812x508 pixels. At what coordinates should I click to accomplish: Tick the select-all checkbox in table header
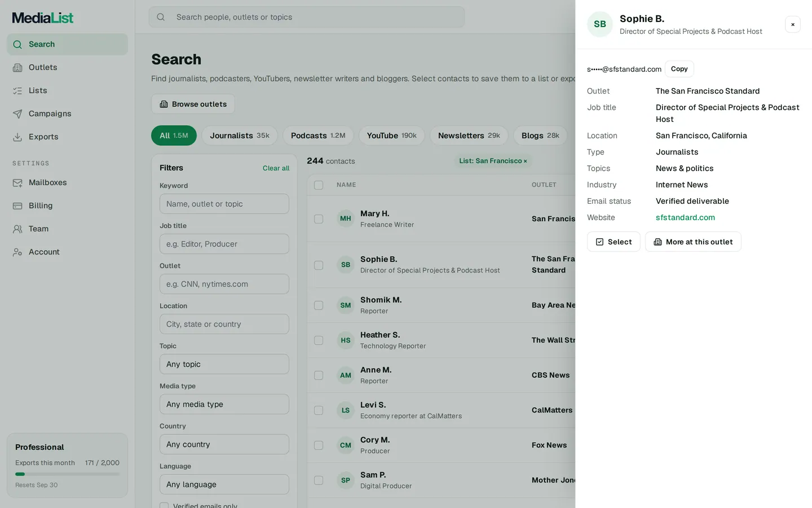tap(319, 185)
